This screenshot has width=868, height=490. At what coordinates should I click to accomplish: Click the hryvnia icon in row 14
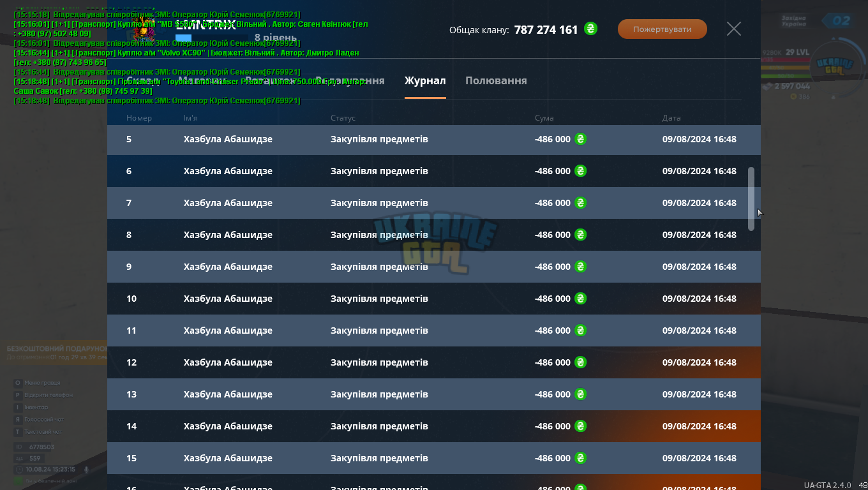click(580, 426)
